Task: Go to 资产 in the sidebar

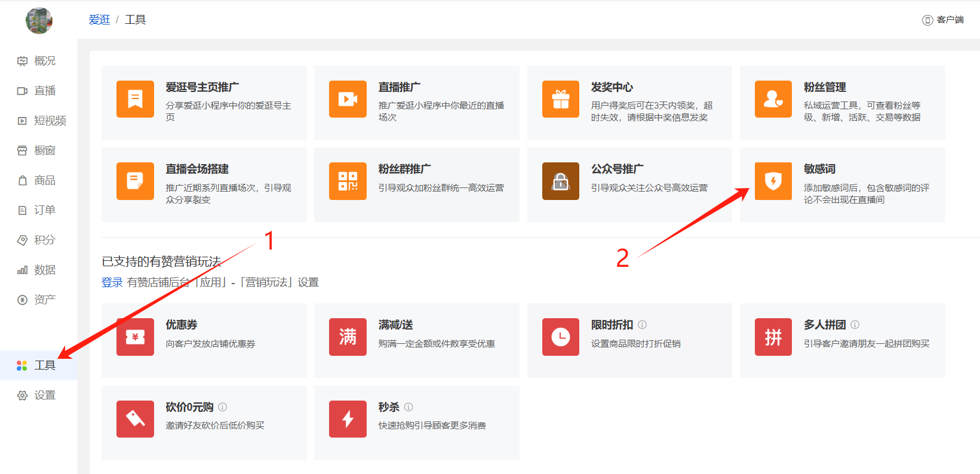Action: click(45, 300)
